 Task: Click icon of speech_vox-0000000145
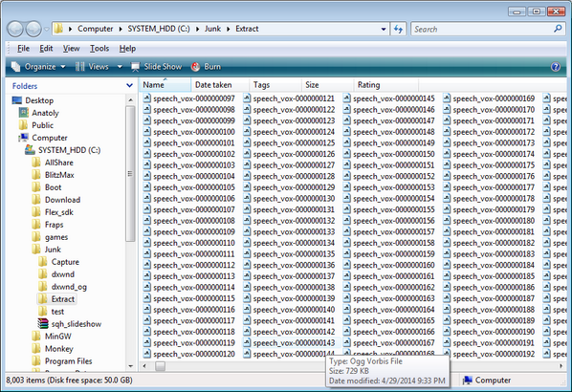click(347, 98)
